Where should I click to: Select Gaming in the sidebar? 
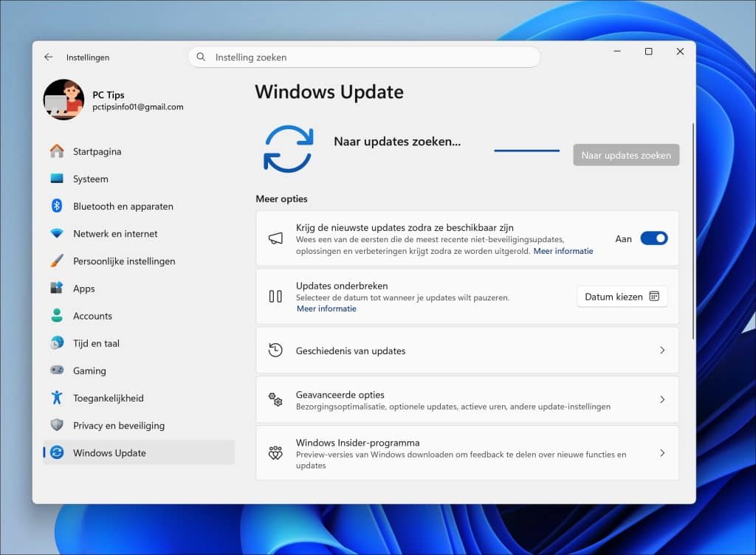[x=139, y=370]
